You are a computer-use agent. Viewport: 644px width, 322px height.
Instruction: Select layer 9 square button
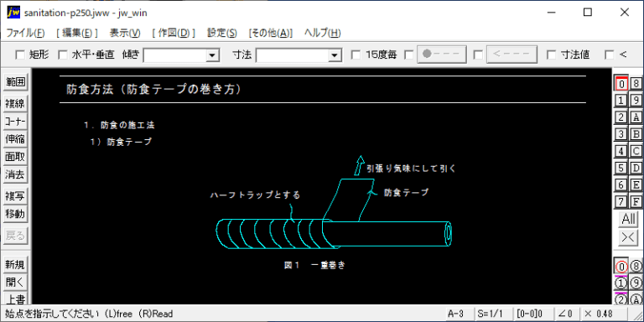636,101
